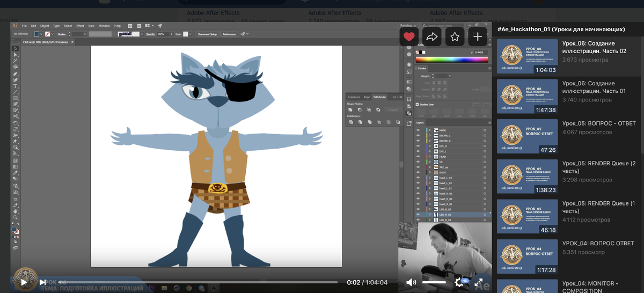Viewport: 644px width, 293px height.
Task: Switch to the Transform tab
Action: pos(354,97)
